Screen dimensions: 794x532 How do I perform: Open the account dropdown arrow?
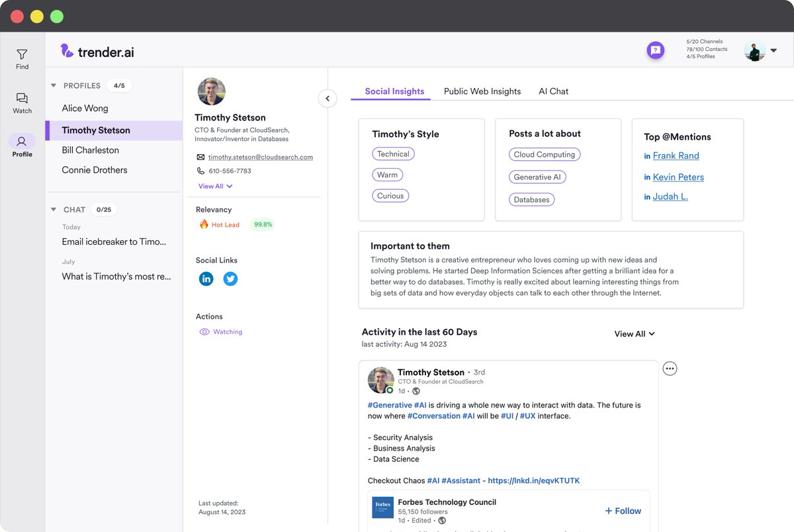(773, 51)
